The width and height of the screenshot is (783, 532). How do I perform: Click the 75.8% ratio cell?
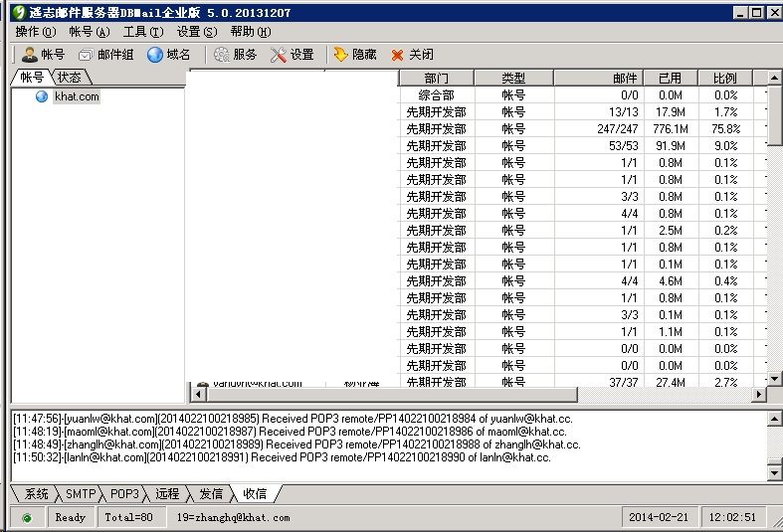point(725,128)
